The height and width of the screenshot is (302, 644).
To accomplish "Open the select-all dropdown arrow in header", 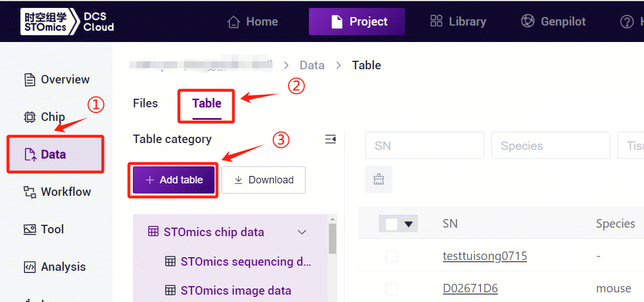I will [x=408, y=224].
